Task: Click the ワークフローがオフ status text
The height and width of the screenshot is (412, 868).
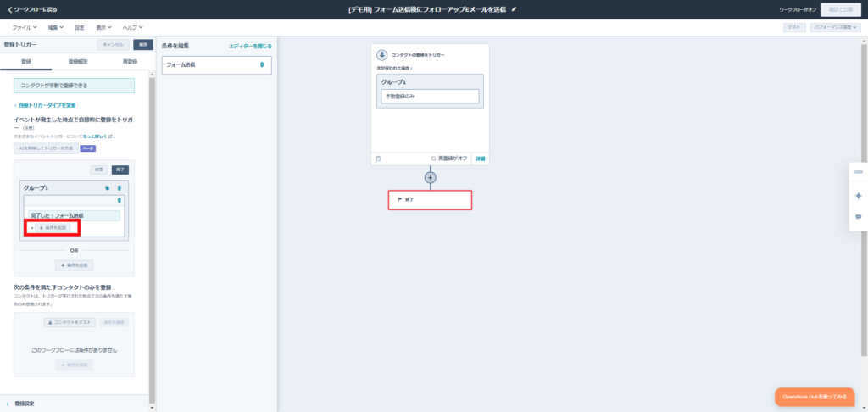Action: (x=798, y=9)
